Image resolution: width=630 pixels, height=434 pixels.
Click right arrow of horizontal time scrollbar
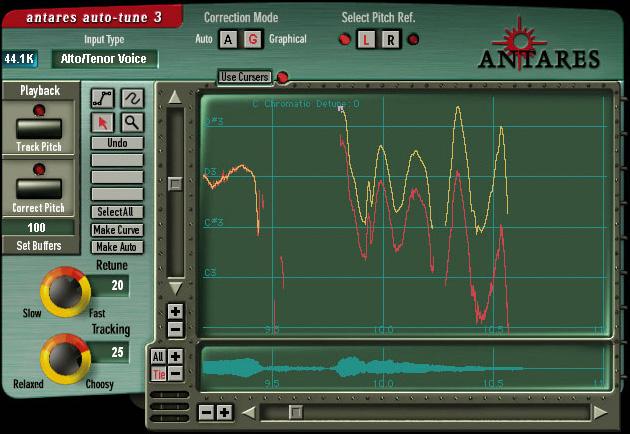coord(600,413)
